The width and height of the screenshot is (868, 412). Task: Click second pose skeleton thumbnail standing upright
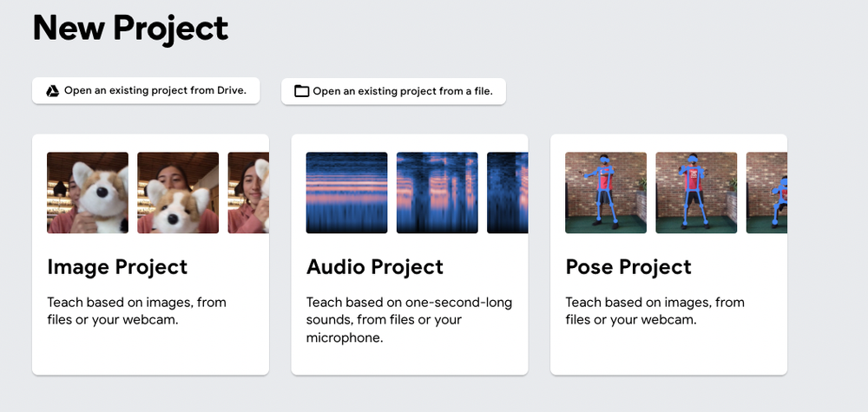coord(696,193)
